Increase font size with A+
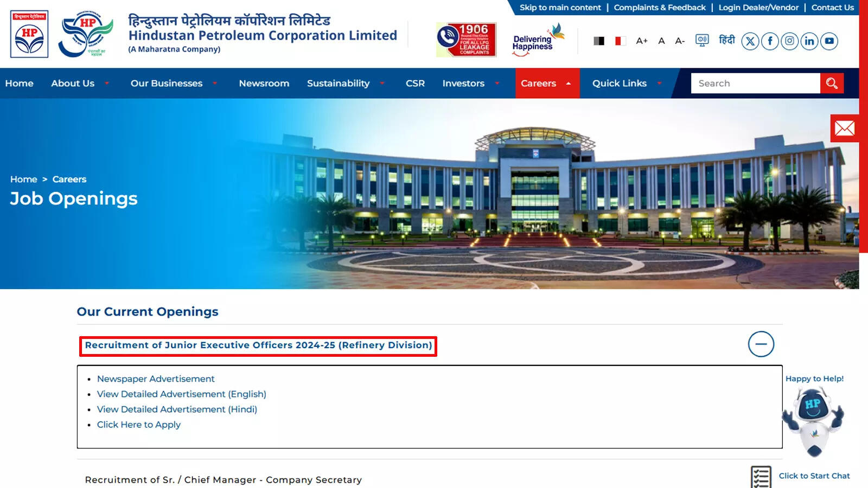Viewport: 868px width, 488px height. (642, 41)
